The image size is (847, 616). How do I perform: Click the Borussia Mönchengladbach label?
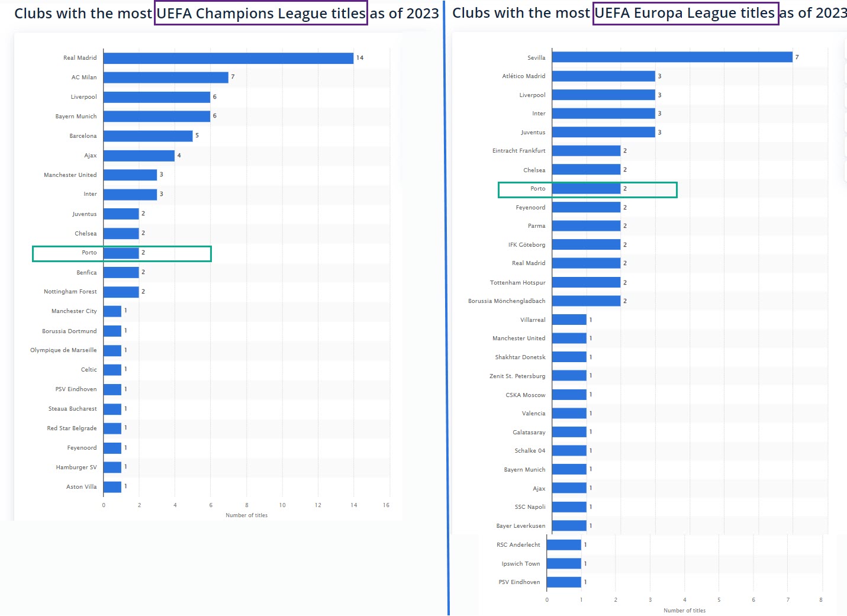coord(507,301)
